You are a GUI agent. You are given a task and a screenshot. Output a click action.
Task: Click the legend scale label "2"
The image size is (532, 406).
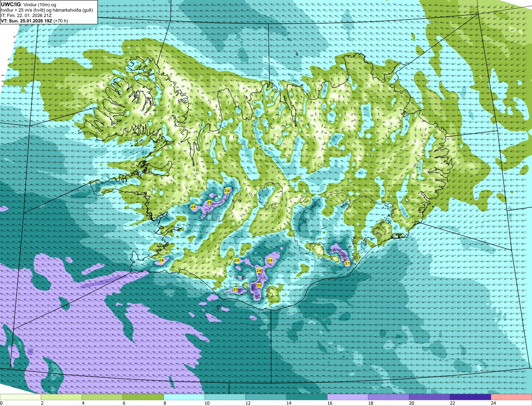[42, 403]
